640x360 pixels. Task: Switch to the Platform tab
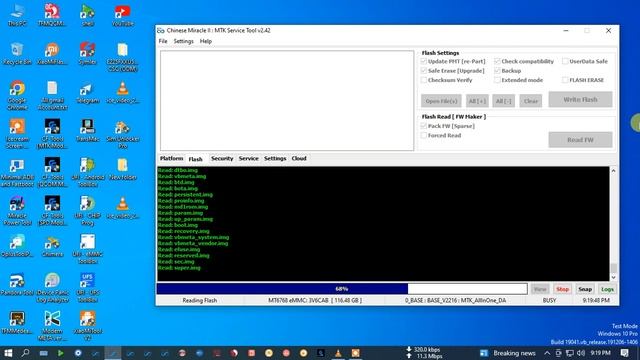click(171, 158)
